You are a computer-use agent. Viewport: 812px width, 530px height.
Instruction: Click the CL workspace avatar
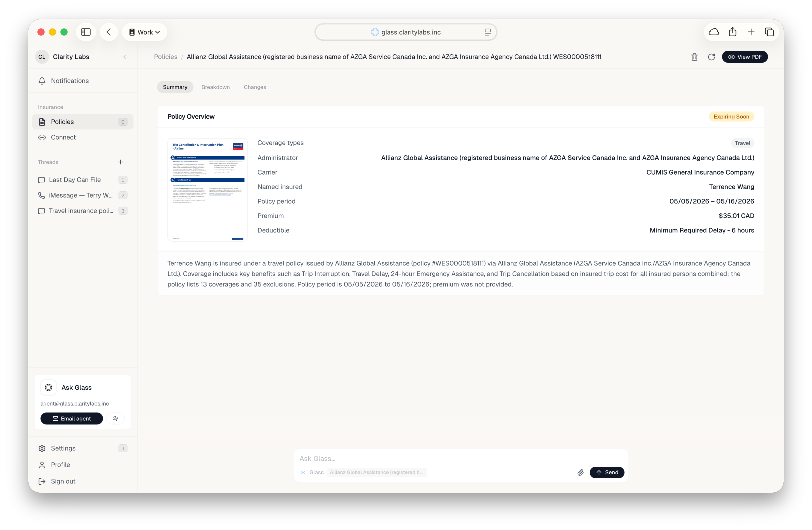click(x=42, y=57)
